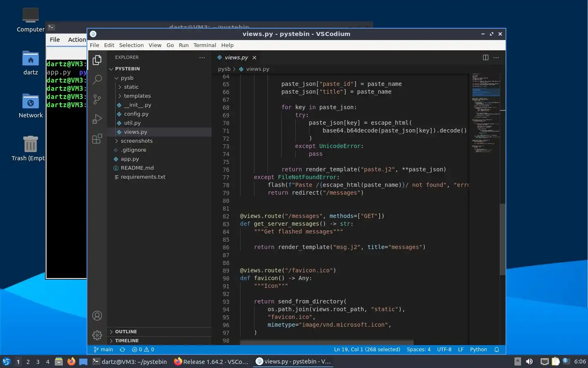Expand the templates folder
The height and width of the screenshot is (368, 588).
[159, 96]
